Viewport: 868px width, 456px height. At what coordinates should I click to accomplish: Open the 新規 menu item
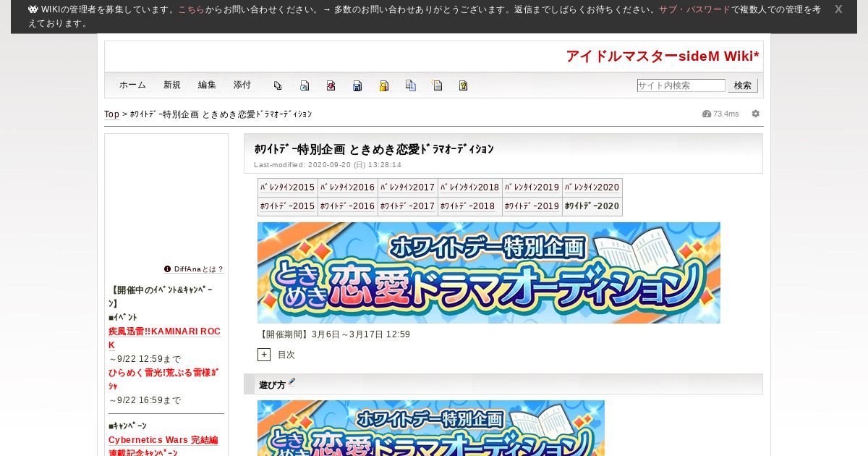coord(172,85)
